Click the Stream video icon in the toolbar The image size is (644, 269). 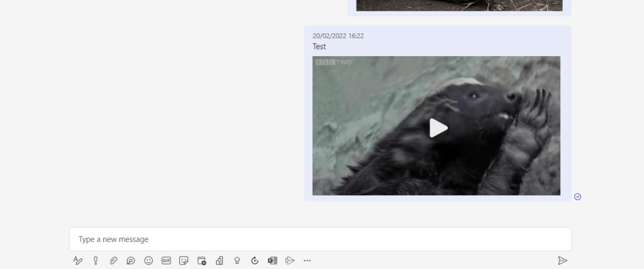pos(290,260)
